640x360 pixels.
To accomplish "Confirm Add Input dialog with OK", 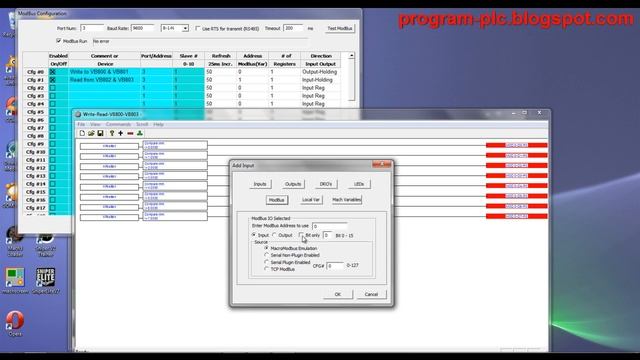I will [338, 294].
